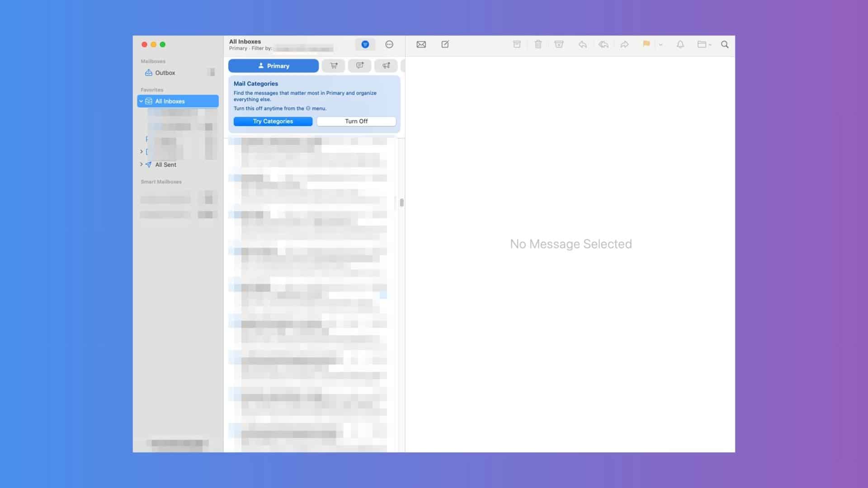Screen dimensions: 868x488
Task: Open the mailbox search
Action: coord(725,44)
